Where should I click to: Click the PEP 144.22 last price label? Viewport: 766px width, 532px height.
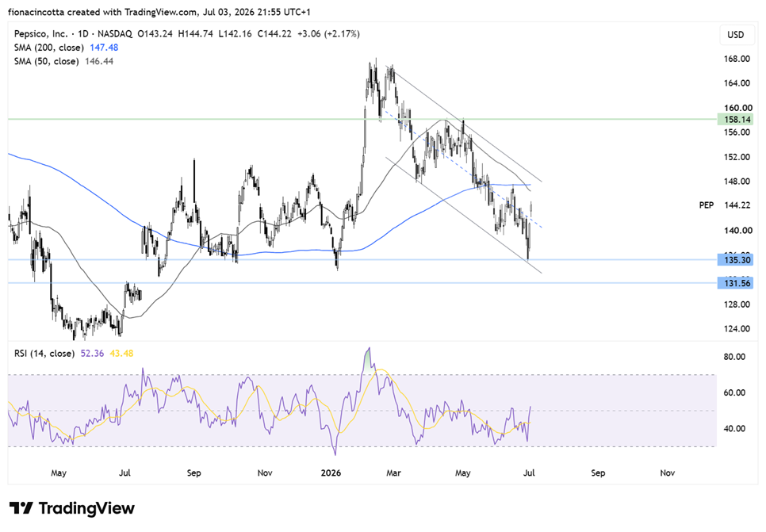(x=725, y=205)
